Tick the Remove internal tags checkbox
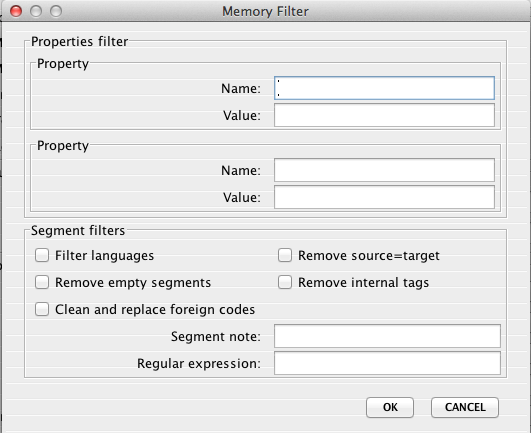 click(285, 282)
